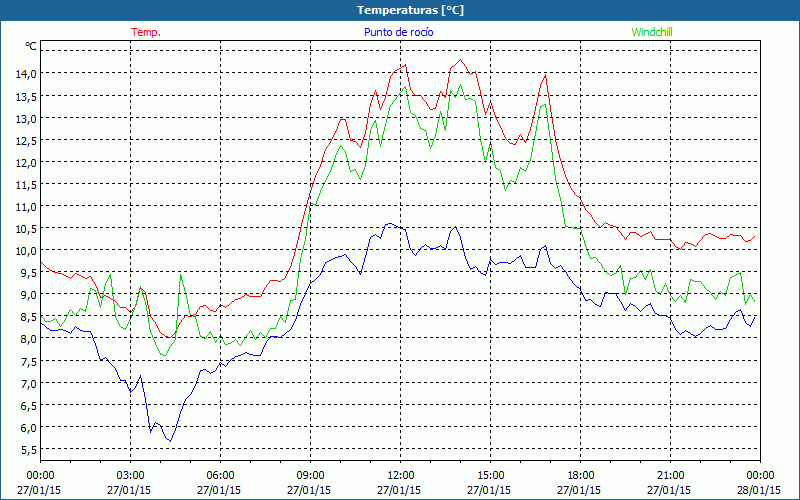
Task: Select the 12:00 time axis label
Action: click(x=400, y=475)
